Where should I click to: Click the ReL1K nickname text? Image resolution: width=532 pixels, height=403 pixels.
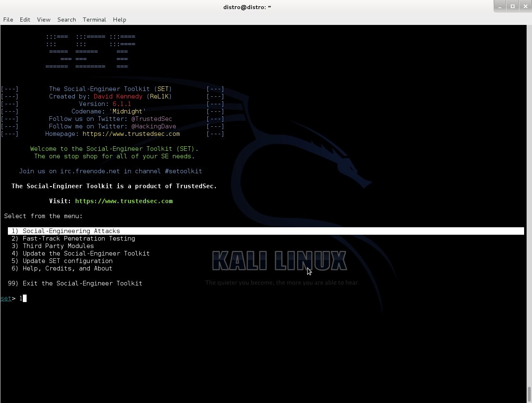(x=159, y=96)
